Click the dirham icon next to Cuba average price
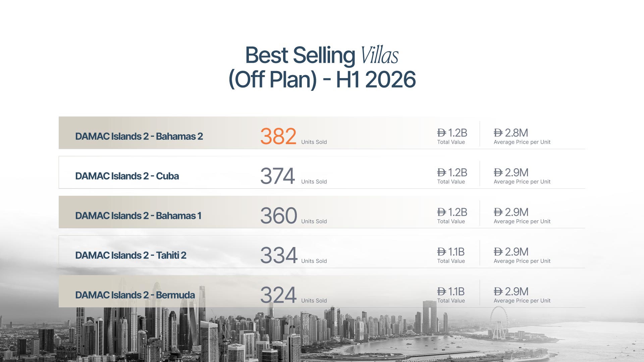The height and width of the screenshot is (362, 644). [x=498, y=173]
